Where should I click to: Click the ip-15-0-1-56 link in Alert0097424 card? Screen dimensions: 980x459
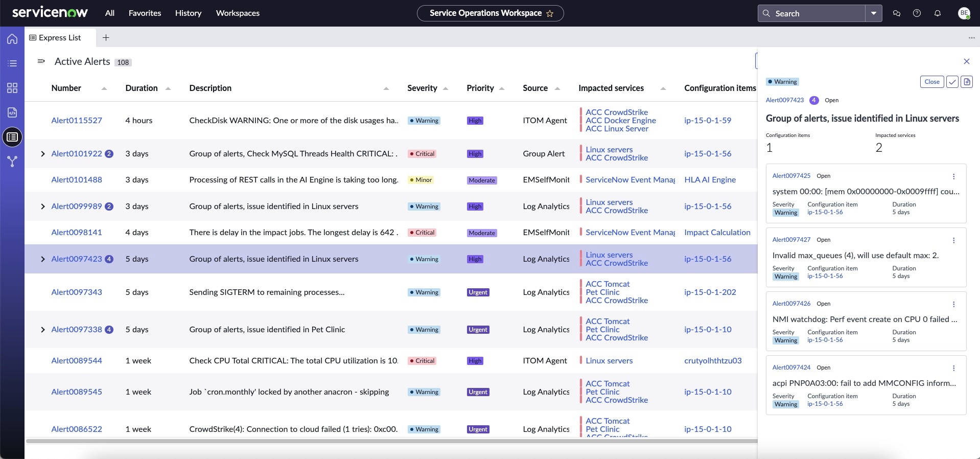tap(825, 404)
